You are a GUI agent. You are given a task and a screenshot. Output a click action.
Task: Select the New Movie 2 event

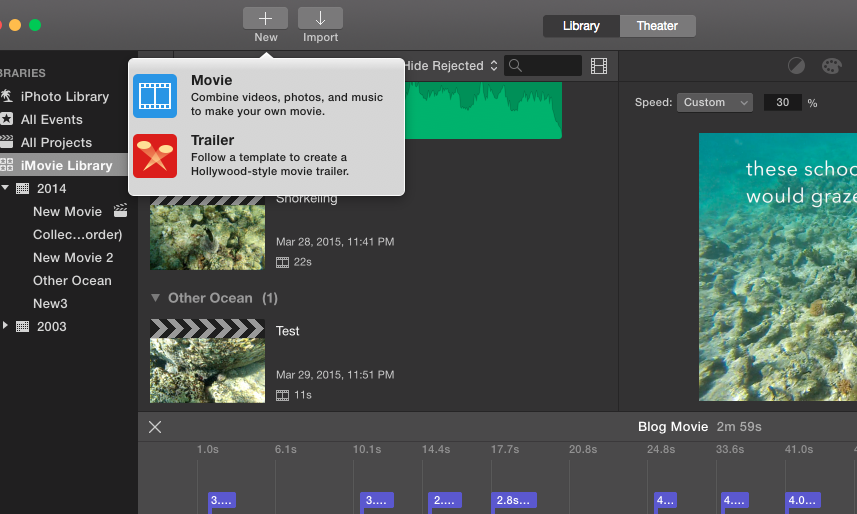click(73, 258)
